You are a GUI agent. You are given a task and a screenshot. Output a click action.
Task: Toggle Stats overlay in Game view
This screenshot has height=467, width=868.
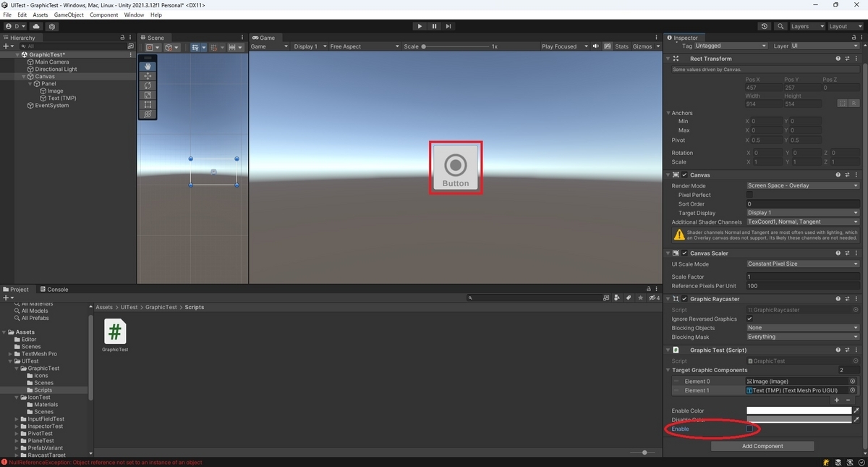pyautogui.click(x=622, y=46)
